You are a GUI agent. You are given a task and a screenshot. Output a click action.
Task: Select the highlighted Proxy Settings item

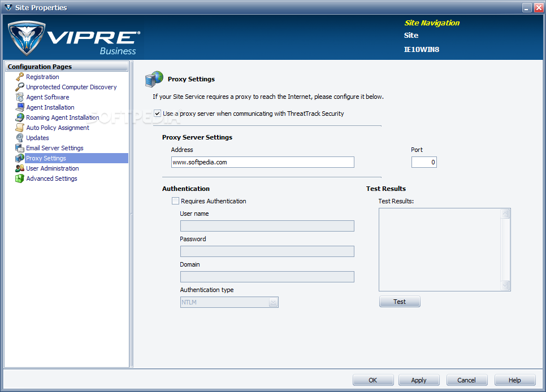(77, 158)
